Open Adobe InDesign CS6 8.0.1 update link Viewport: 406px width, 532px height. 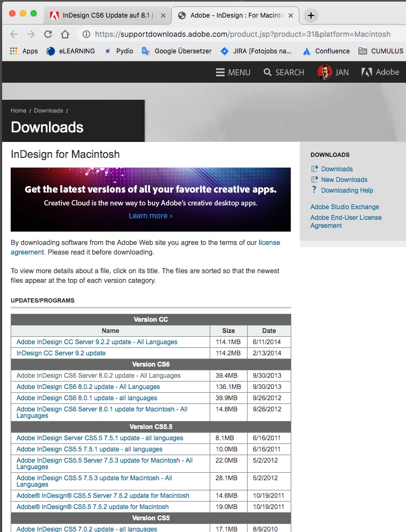[x=86, y=398]
